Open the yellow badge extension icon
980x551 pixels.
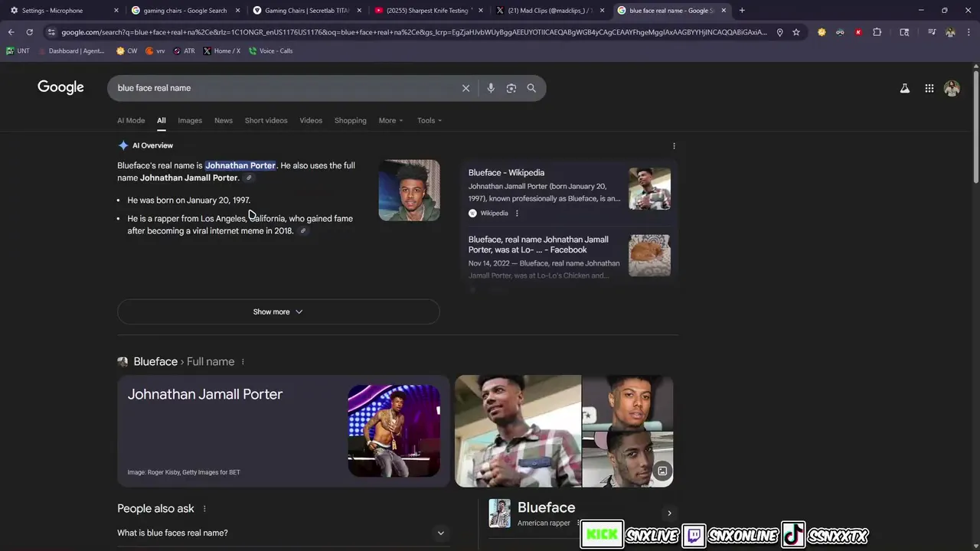[822, 32]
